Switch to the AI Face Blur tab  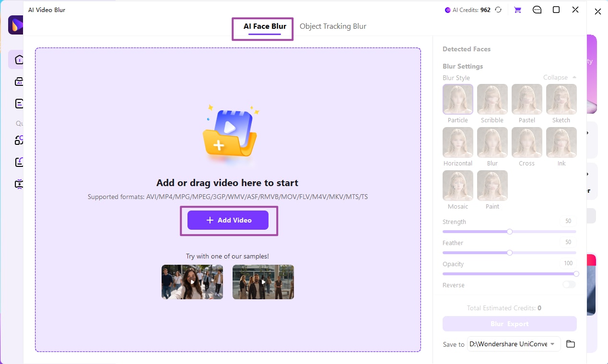(265, 26)
